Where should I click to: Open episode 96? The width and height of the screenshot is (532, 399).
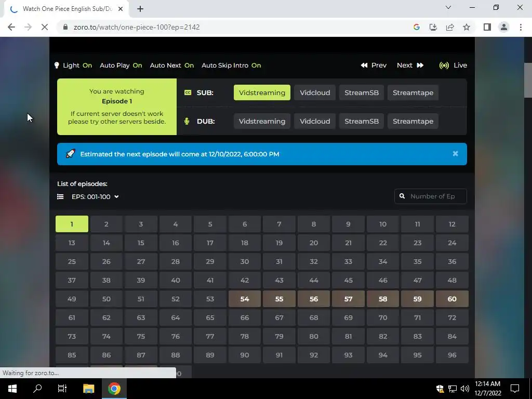[x=452, y=355]
